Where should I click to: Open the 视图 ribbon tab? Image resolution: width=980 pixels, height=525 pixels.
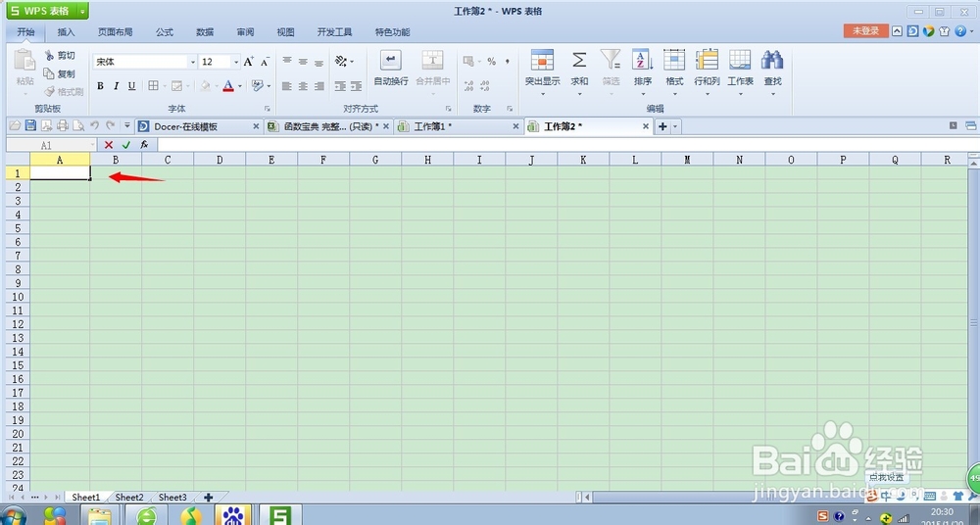click(285, 32)
